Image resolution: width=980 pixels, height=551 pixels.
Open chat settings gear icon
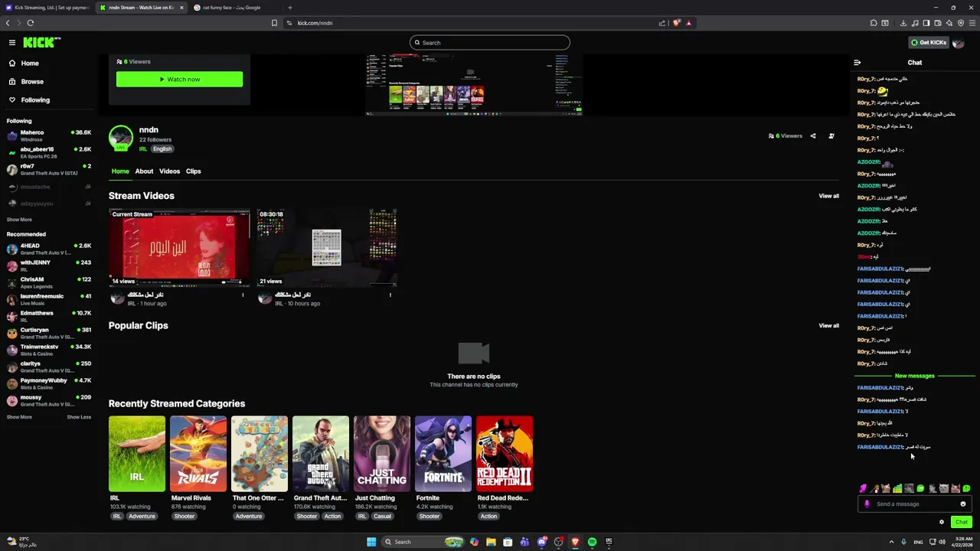pyautogui.click(x=942, y=522)
